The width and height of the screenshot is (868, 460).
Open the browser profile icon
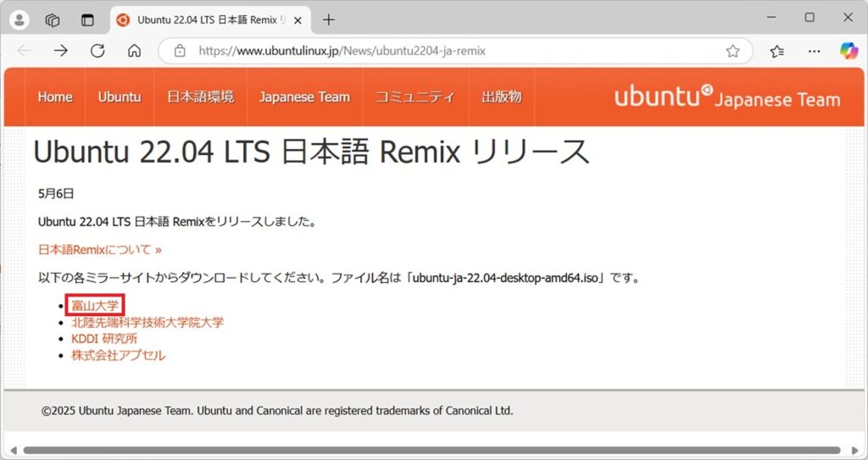pos(19,20)
